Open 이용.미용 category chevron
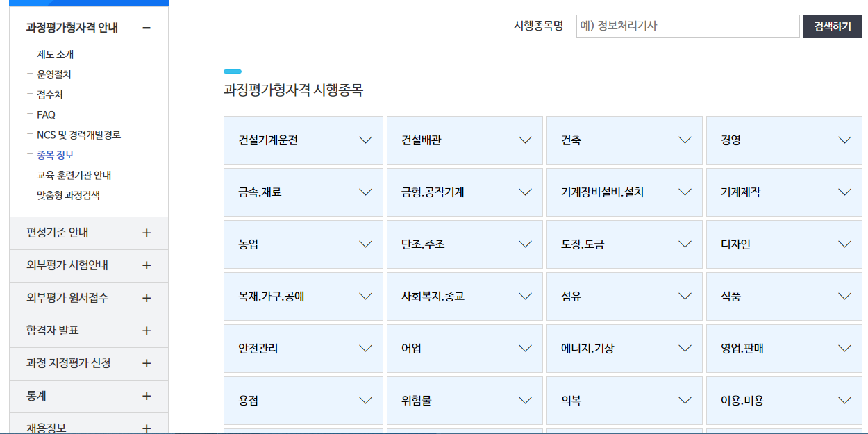The width and height of the screenshot is (868, 434). tap(845, 401)
